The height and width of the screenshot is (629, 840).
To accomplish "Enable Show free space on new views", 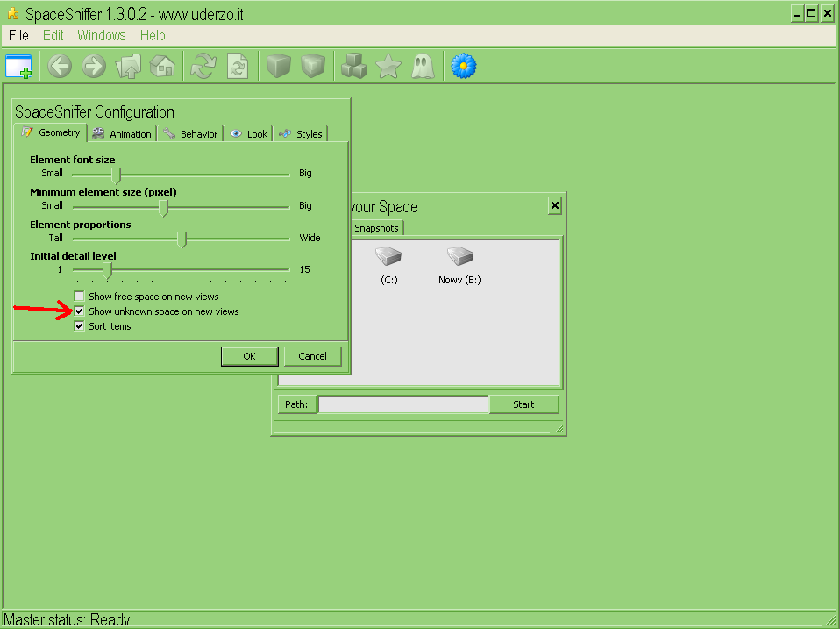I will [x=79, y=297].
